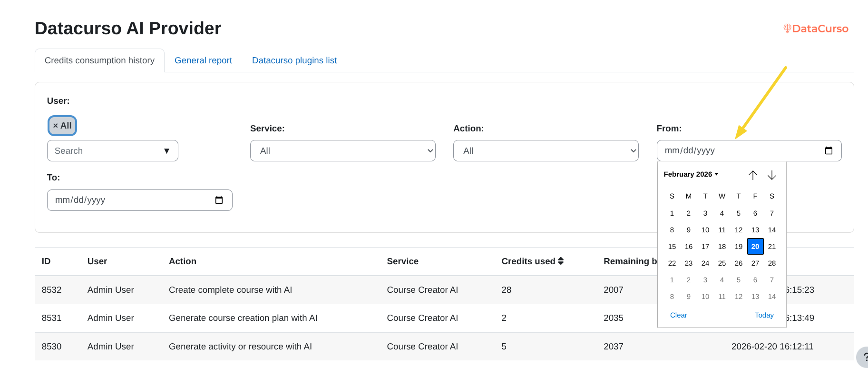This screenshot has width=868, height=368.
Task: Click the From field calendar icon
Action: [x=829, y=150]
